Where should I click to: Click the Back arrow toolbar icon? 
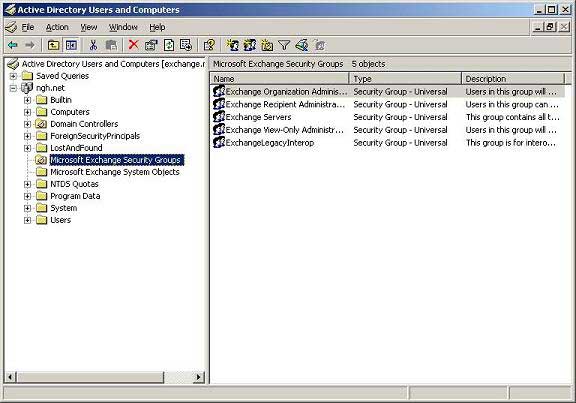[x=13, y=45]
